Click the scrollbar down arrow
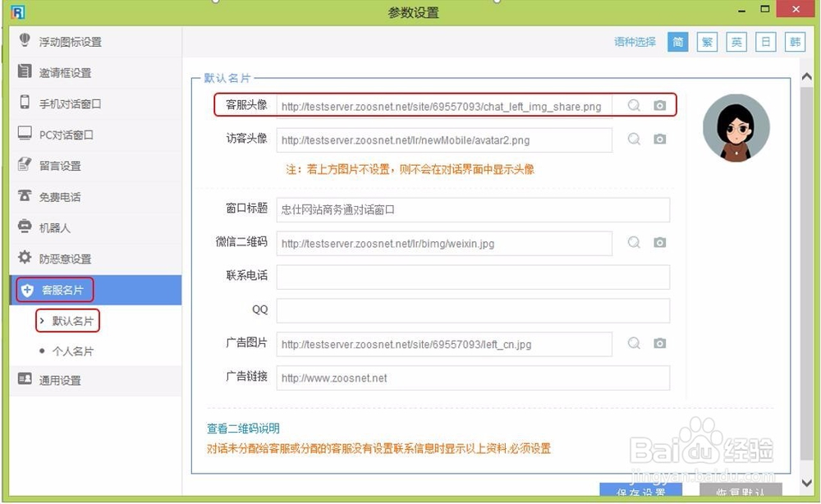The height and width of the screenshot is (504, 821). 807,482
